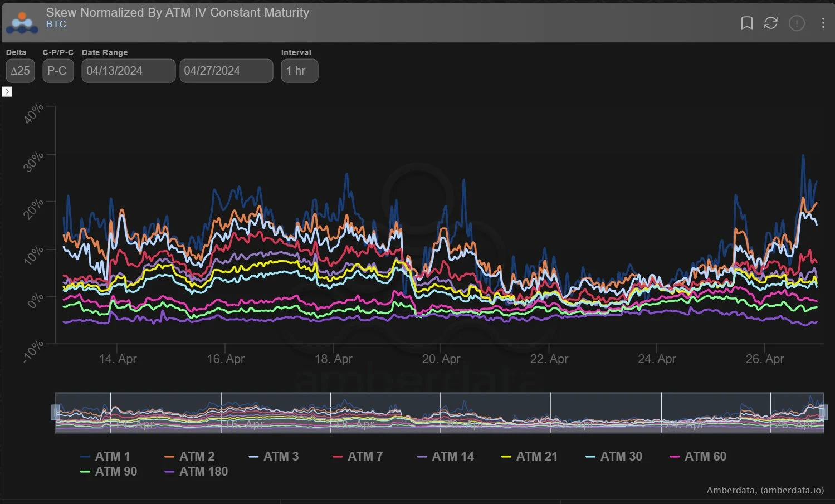
Task: Refresh the chart with the reload icon
Action: [771, 23]
